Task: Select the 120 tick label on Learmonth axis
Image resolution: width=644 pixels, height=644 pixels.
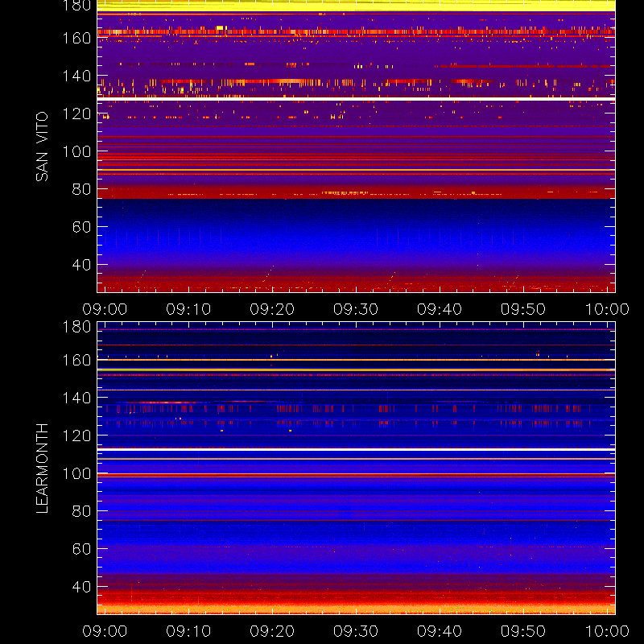Action: pos(76,436)
